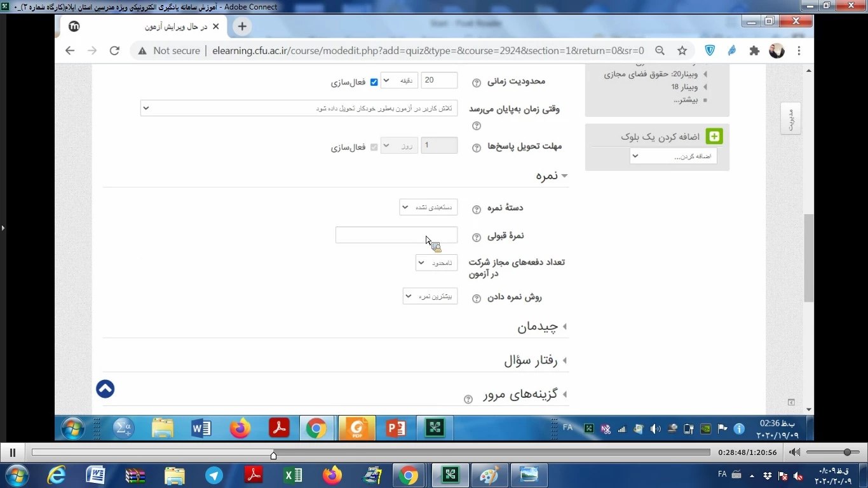Screen dimensions: 868x488
Task: Uncheck the time limit فعال‌سازی checkbox
Action: click(x=374, y=82)
